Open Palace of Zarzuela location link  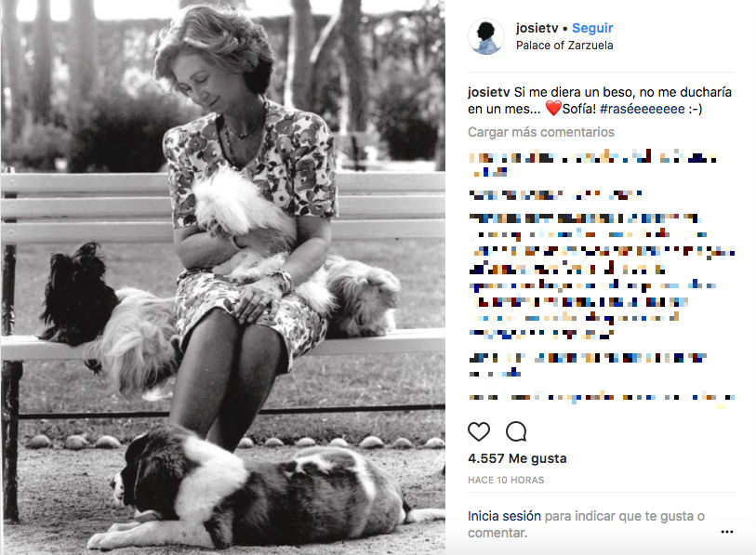pyautogui.click(x=564, y=46)
